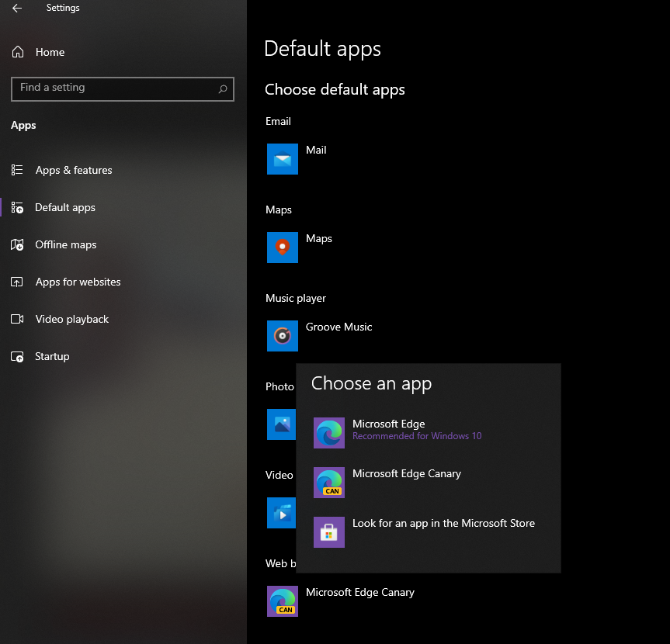This screenshot has height=644, width=670.
Task: Click the Music player label
Action: [x=296, y=298]
